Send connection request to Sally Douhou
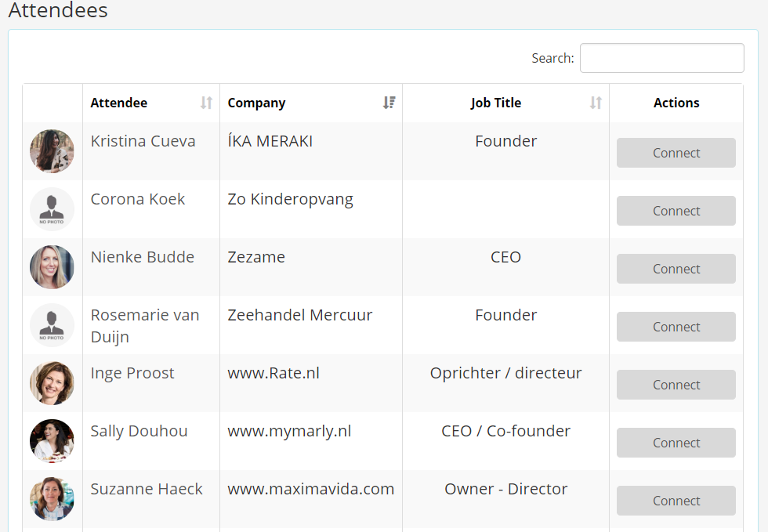This screenshot has width=768, height=532. tap(676, 443)
